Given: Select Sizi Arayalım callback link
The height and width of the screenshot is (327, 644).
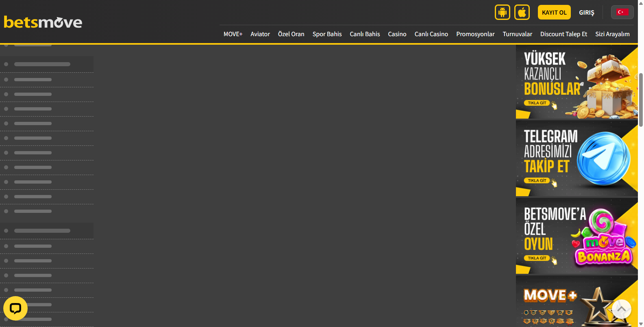Looking at the screenshot, I should click(x=612, y=34).
